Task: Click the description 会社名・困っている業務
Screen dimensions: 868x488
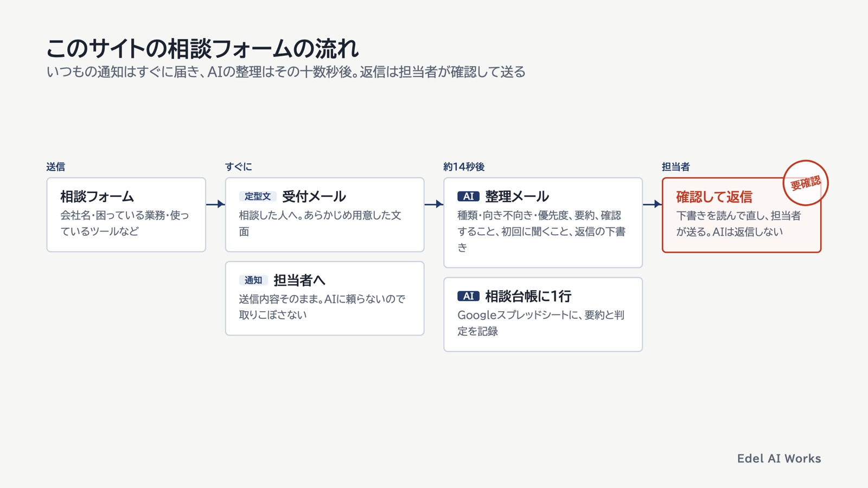Action: point(125,223)
